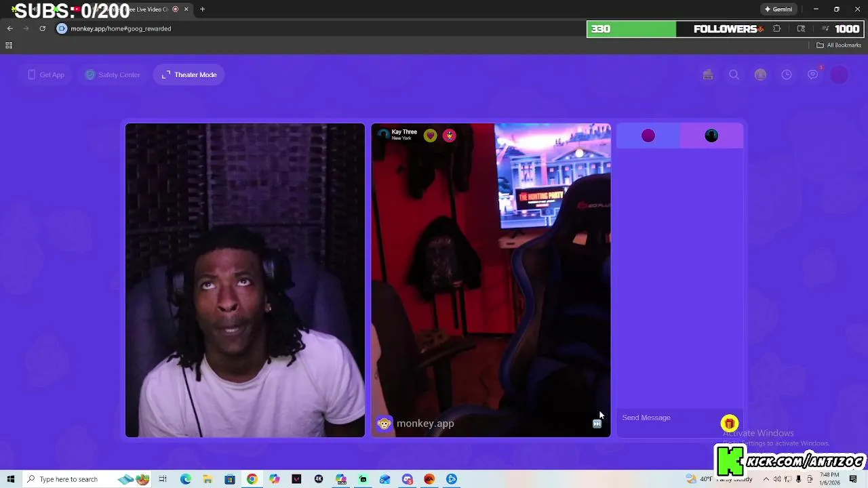The width and height of the screenshot is (868, 488).
Task: Click the Kay Three username
Action: click(404, 132)
